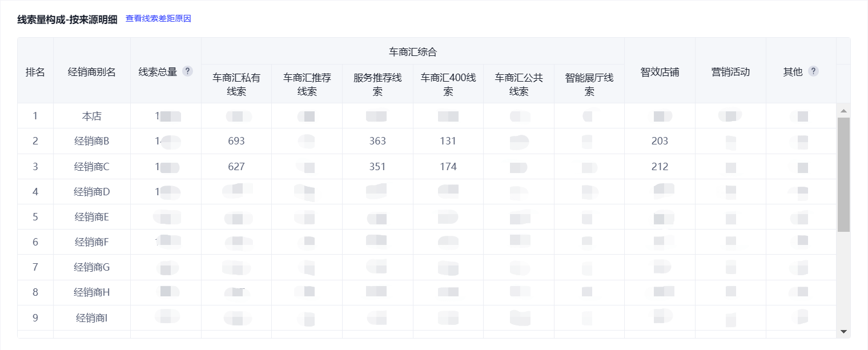Select 经销商H name cell
This screenshot has height=350, width=868.
92,292
